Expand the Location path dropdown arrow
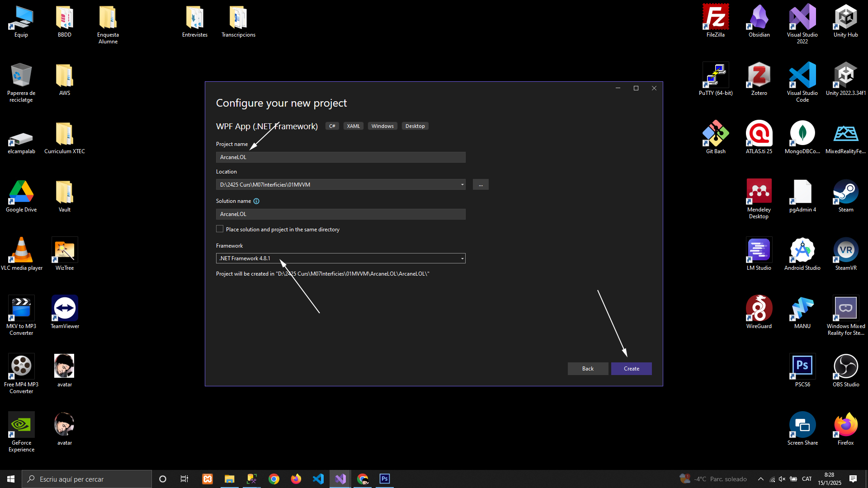The height and width of the screenshot is (488, 868). 462,184
